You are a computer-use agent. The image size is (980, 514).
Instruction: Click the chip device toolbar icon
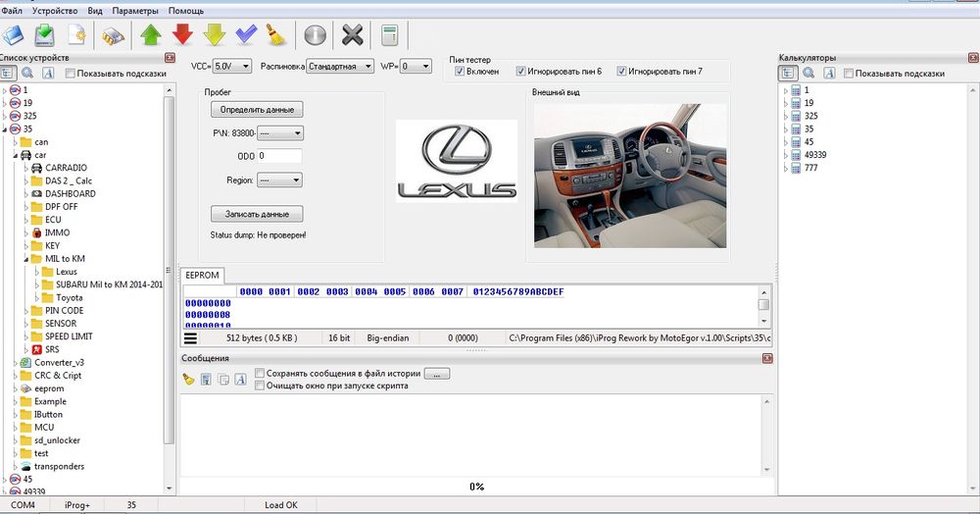(113, 35)
